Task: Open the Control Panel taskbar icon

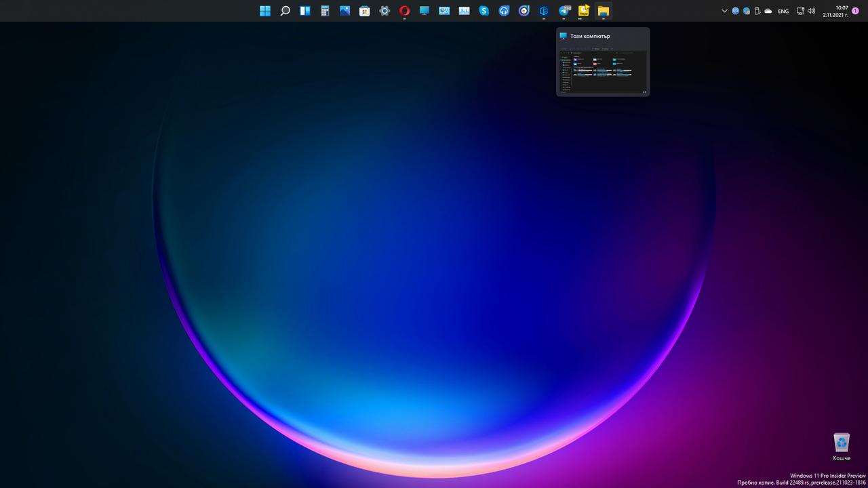Action: point(444,11)
